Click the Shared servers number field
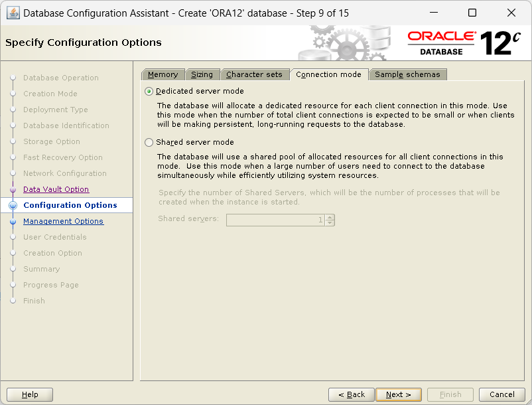This screenshot has width=532, height=405. (x=275, y=220)
